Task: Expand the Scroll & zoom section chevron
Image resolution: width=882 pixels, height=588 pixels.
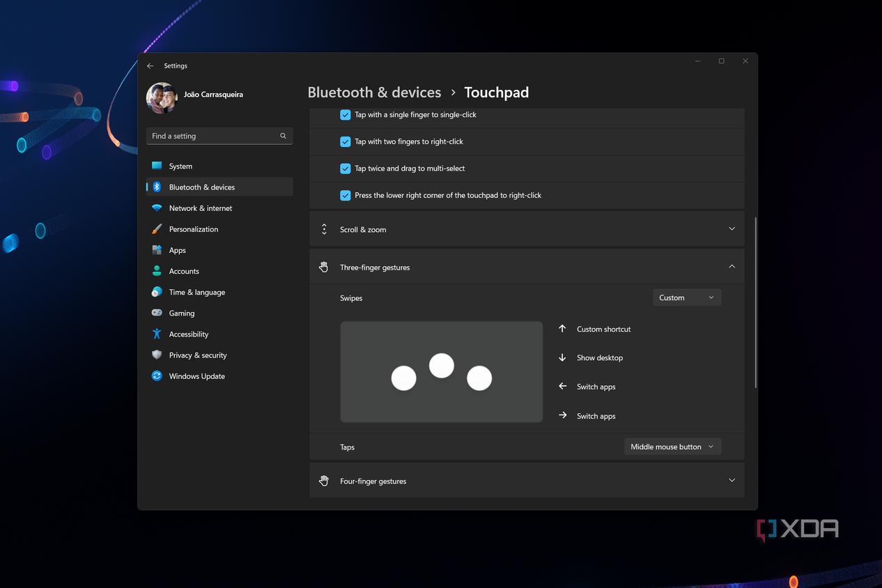Action: [732, 229]
